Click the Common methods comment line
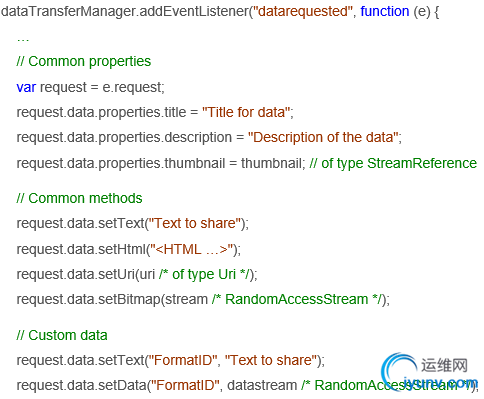Viewport: 484px width, 399px height. [79, 198]
